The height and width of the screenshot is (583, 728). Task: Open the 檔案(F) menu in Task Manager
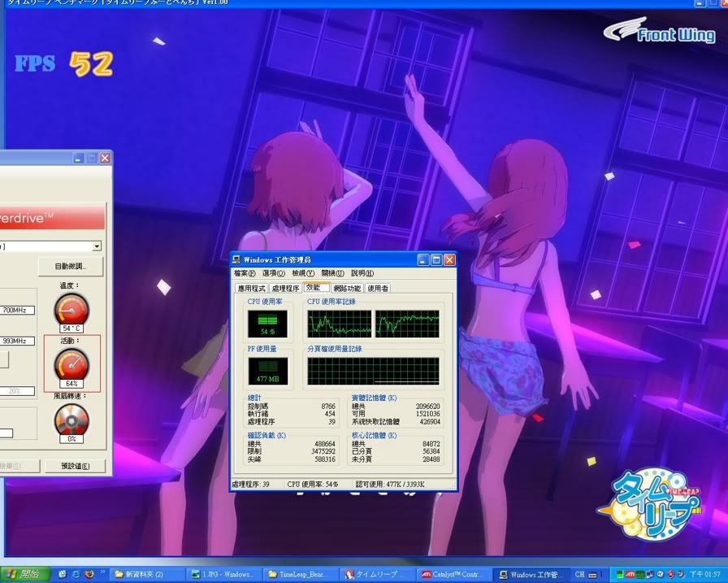[245, 273]
